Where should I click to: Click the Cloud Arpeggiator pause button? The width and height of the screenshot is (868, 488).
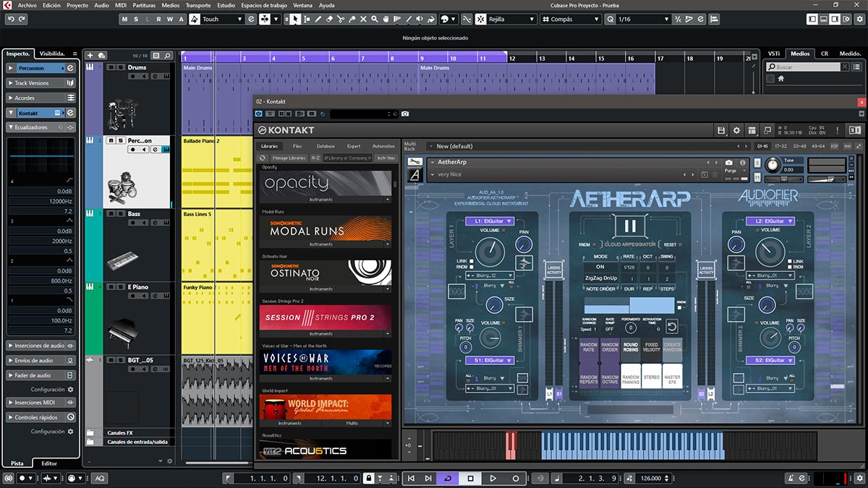629,226
